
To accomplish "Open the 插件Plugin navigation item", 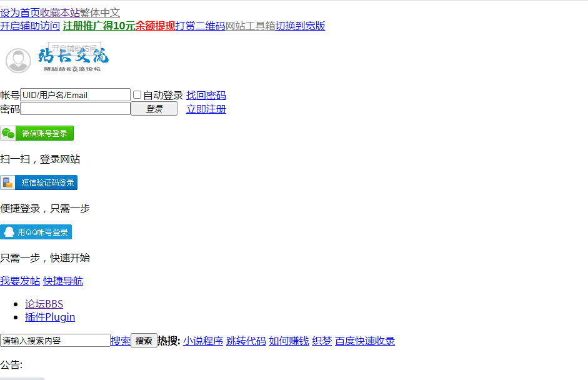I will click(50, 317).
